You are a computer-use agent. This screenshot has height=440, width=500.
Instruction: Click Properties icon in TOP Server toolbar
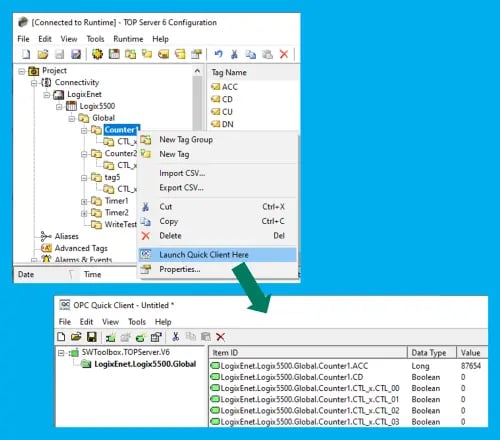click(x=197, y=54)
